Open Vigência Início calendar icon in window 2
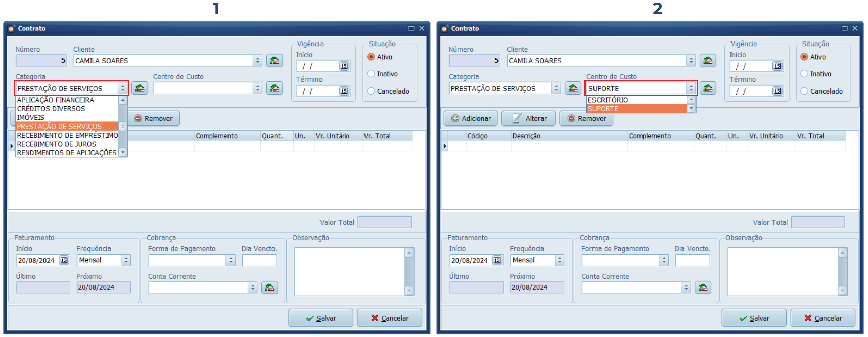This screenshot has width=868, height=337. pyautogui.click(x=777, y=66)
